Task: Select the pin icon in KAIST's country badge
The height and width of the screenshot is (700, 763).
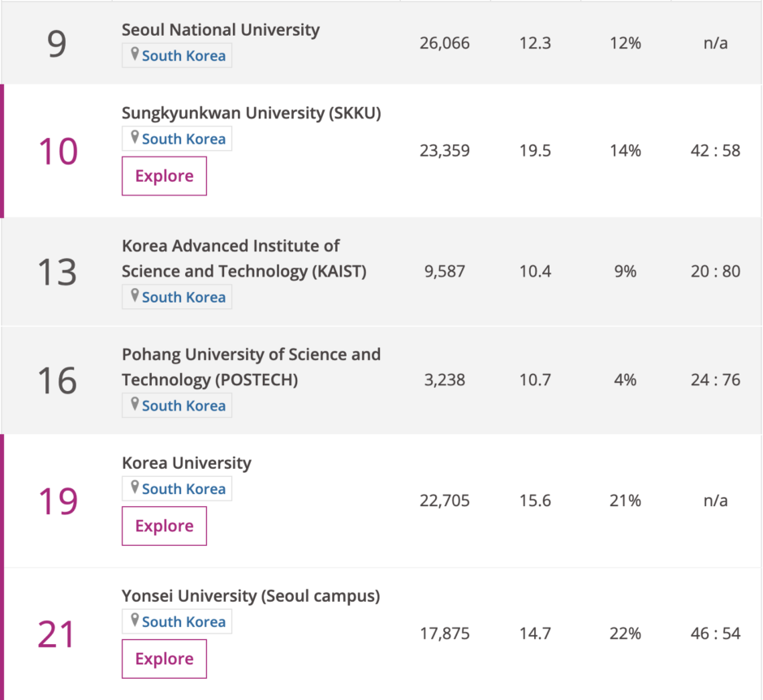Action: coord(136,296)
